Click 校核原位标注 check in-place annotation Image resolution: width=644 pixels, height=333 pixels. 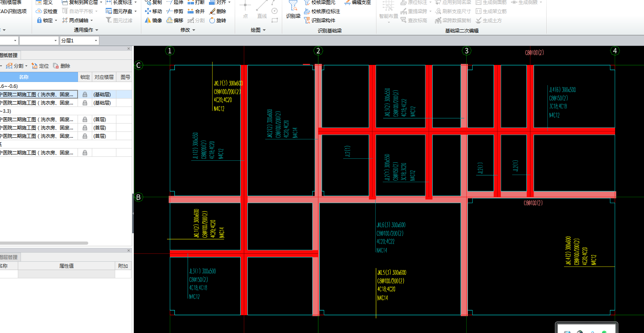tap(322, 11)
